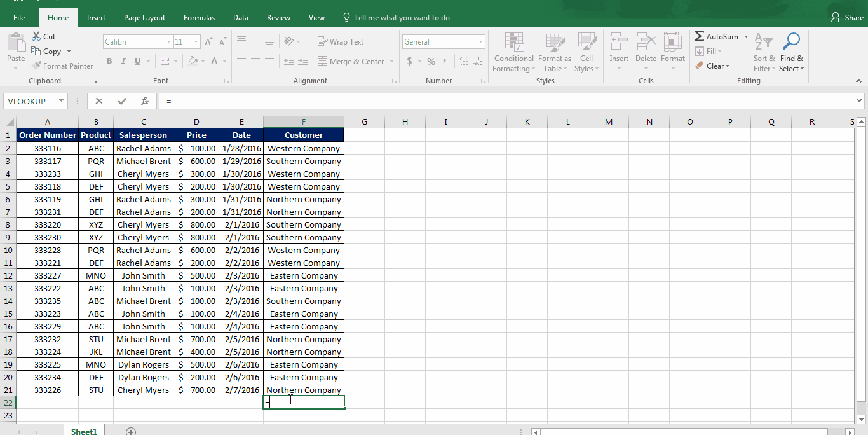This screenshot has width=868, height=435.
Task: Click the decrease decimal icon
Action: tap(477, 61)
